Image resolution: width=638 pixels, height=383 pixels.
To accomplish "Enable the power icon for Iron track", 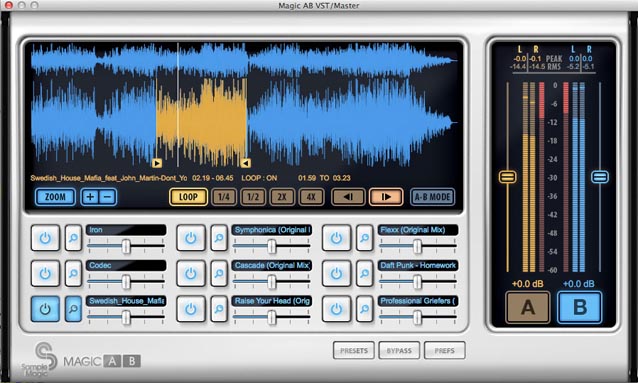I will pyautogui.click(x=45, y=238).
